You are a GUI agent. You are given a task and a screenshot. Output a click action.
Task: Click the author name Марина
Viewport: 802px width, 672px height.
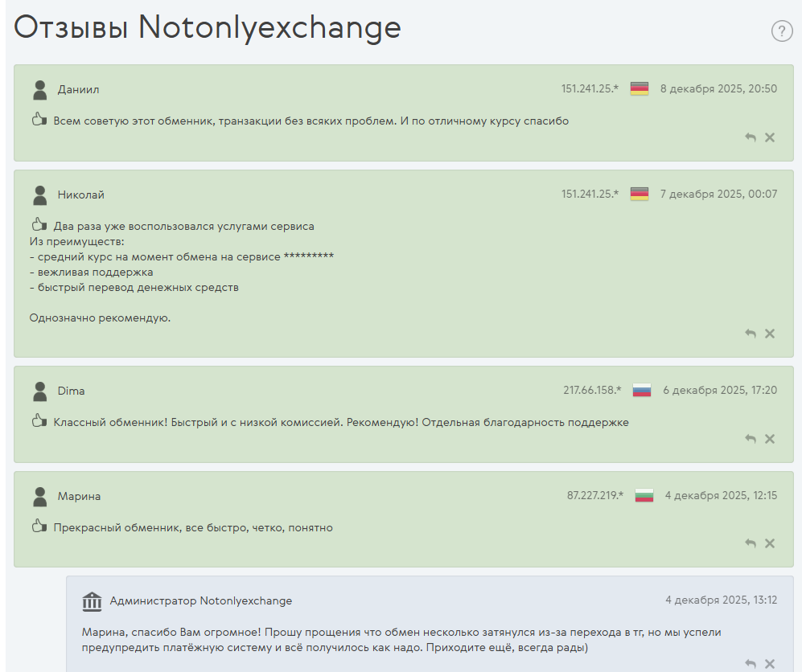79,496
